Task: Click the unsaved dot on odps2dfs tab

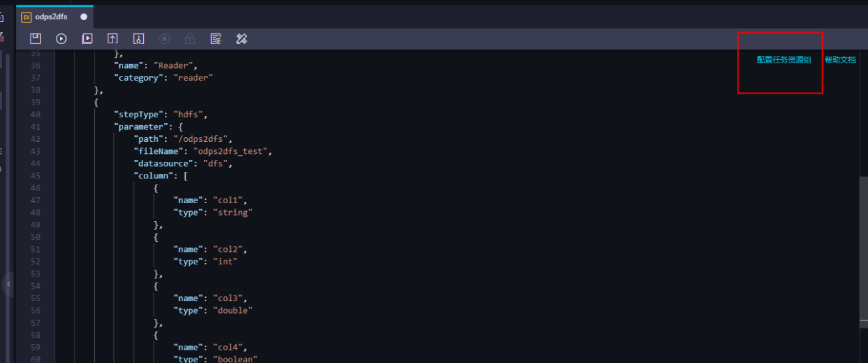Action: pyautogui.click(x=84, y=17)
